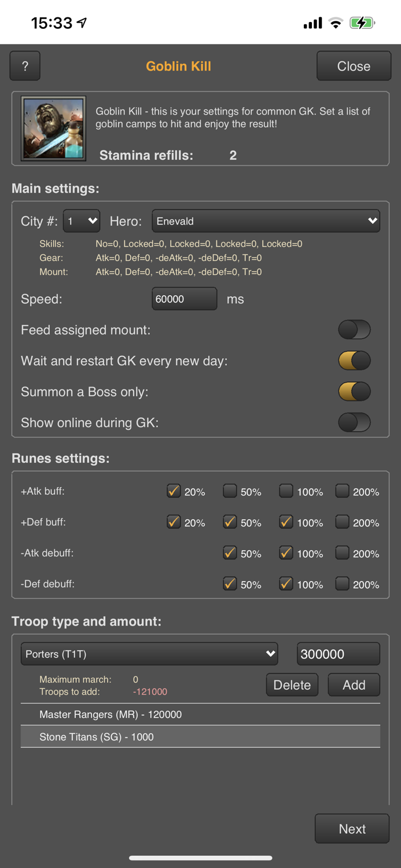Turn off Summon a Boss only
The height and width of the screenshot is (868, 401).
[x=354, y=392]
